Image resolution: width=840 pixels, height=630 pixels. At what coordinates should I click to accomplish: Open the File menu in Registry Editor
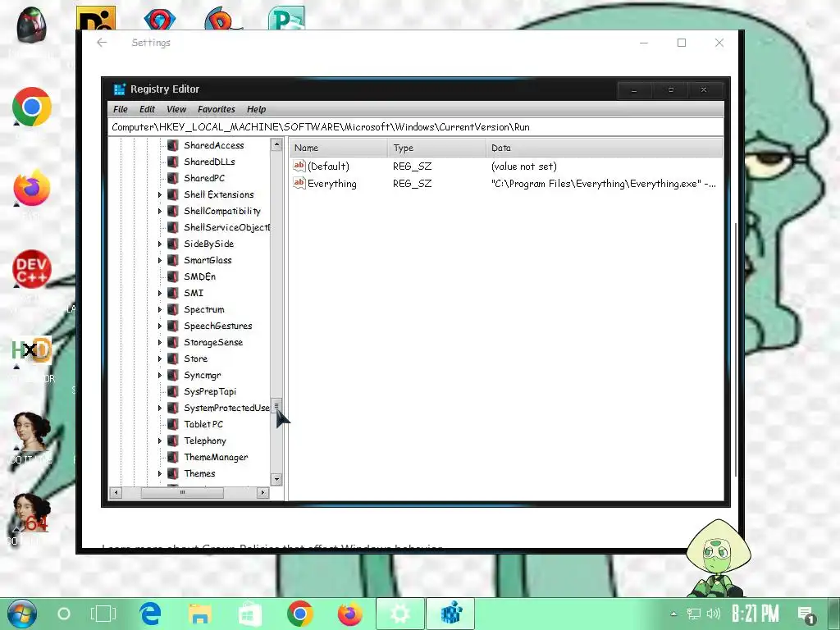(120, 109)
